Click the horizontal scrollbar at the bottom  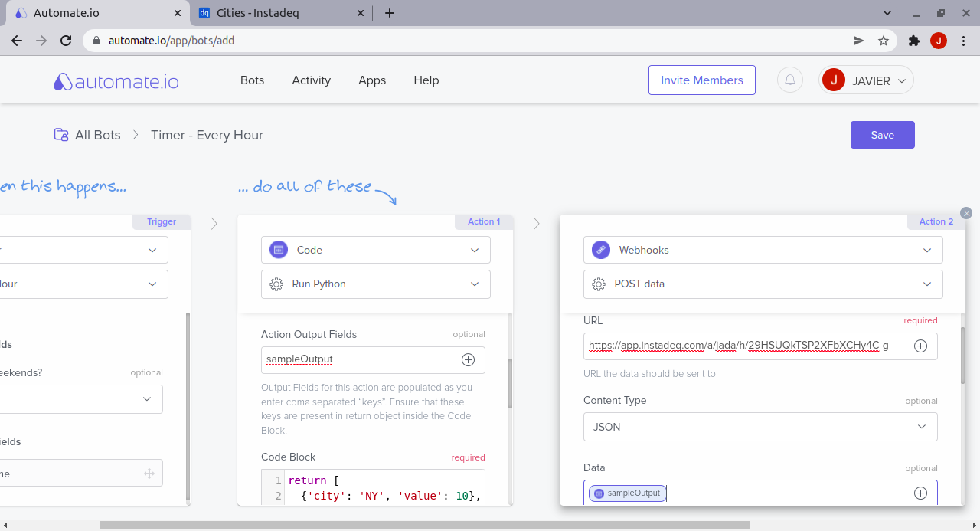coord(424,525)
